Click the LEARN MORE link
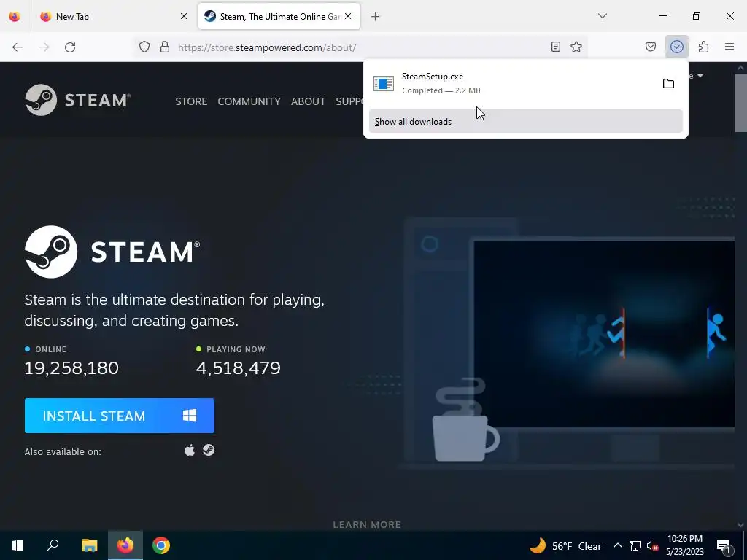The width and height of the screenshot is (747, 560). coord(367,524)
